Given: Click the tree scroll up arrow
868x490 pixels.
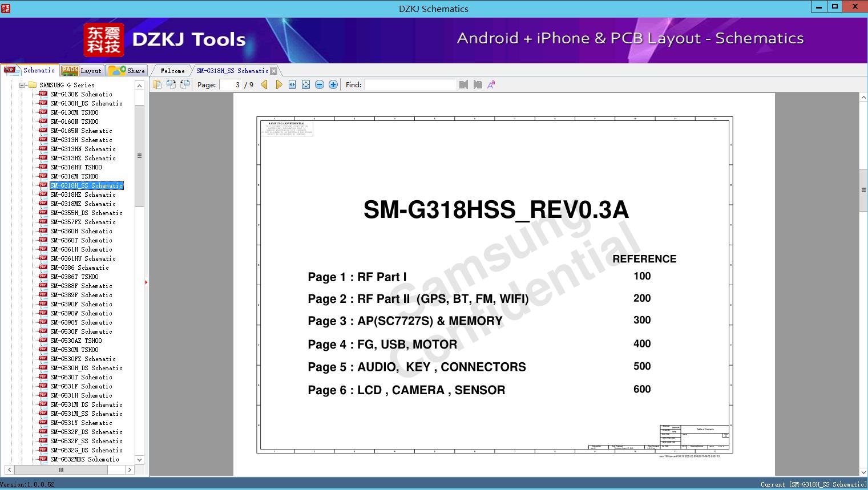Looking at the screenshot, I should pyautogui.click(x=139, y=86).
